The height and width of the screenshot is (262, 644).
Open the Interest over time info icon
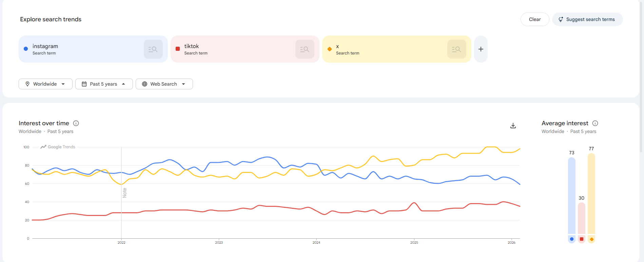(76, 123)
